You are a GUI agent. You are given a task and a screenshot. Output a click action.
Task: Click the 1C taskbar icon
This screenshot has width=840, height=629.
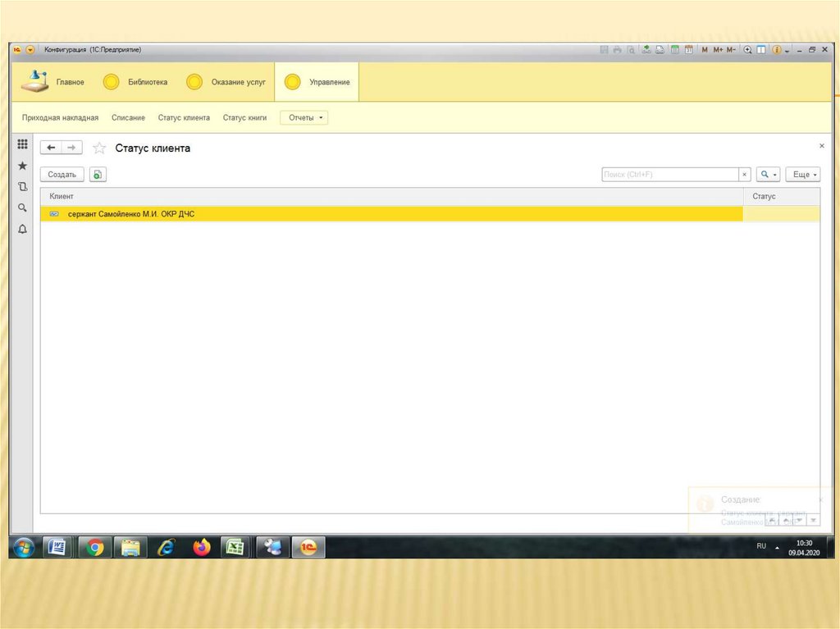click(308, 547)
